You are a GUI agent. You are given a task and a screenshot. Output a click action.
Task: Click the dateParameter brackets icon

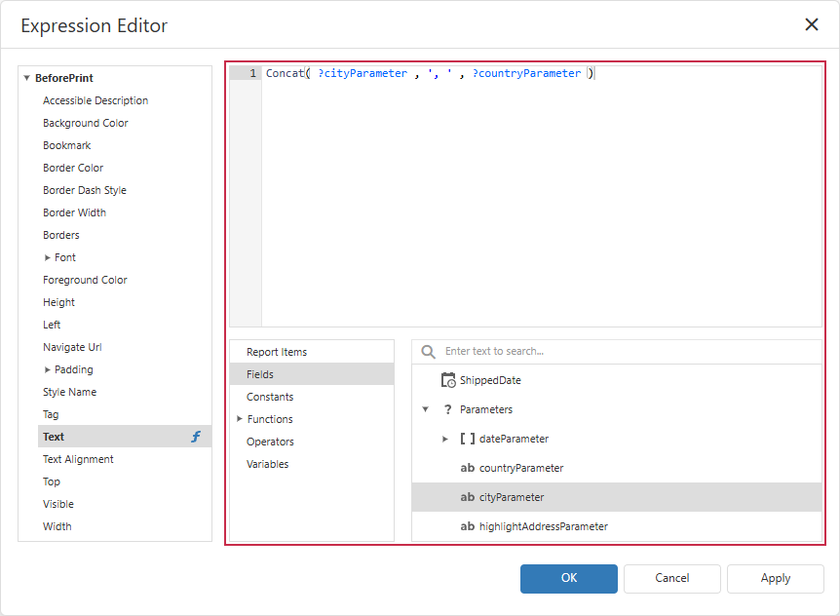point(467,439)
